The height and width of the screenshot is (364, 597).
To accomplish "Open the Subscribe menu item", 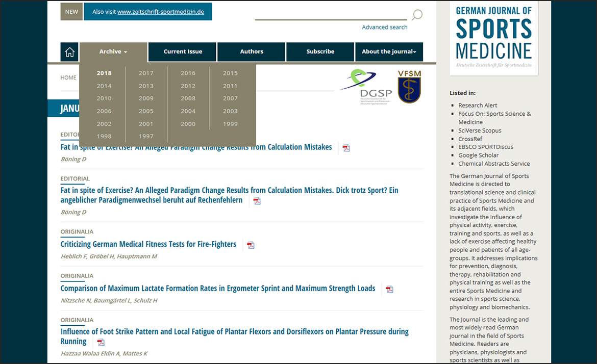I will point(320,51).
